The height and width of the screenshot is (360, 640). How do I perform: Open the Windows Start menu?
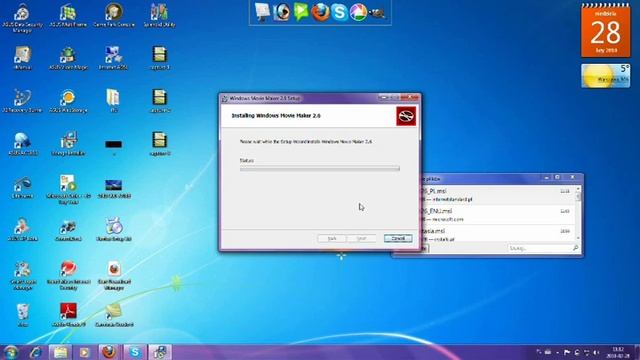click(11, 352)
